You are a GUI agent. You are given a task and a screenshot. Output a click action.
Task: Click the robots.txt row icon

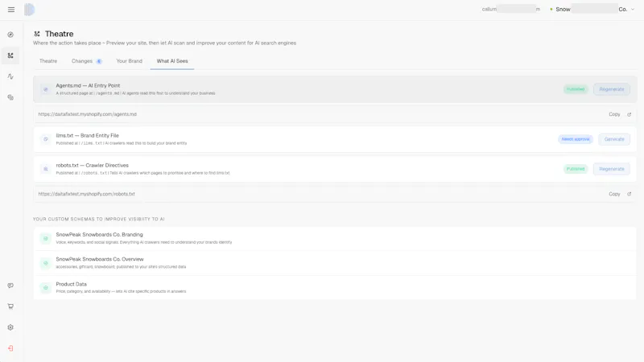pyautogui.click(x=46, y=169)
